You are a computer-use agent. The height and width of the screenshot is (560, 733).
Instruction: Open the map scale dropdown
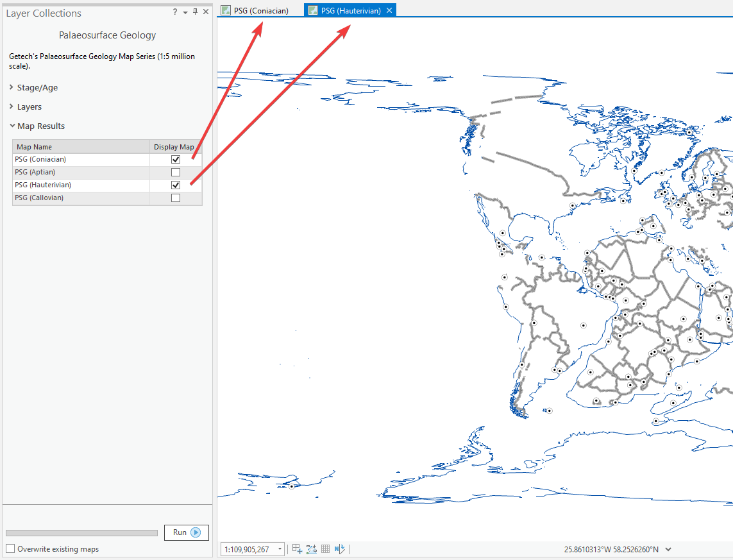pos(280,550)
